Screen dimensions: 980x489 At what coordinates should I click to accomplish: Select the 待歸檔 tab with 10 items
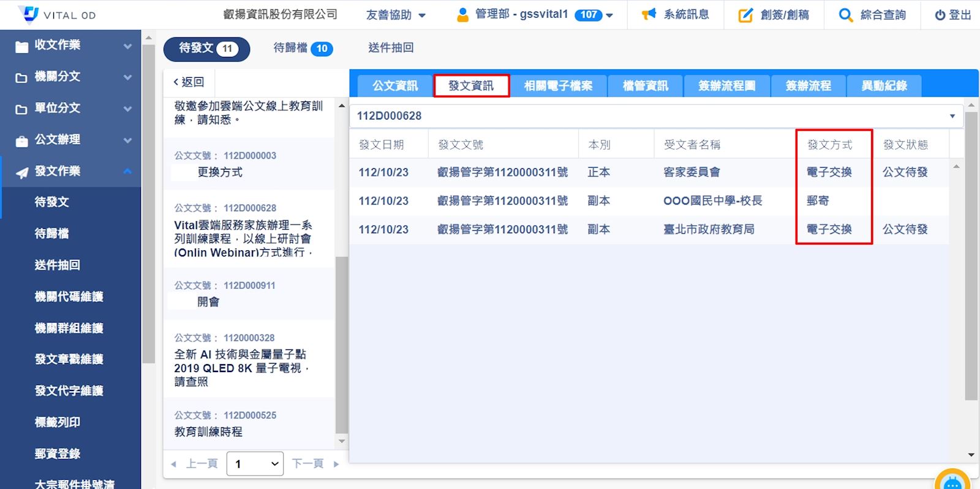[303, 48]
